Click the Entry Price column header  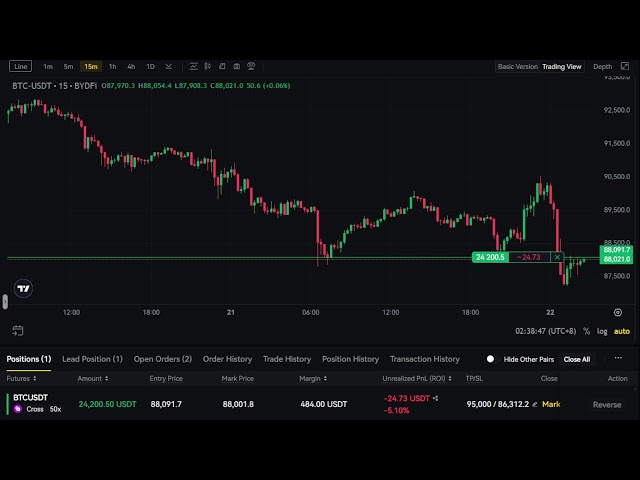point(166,379)
